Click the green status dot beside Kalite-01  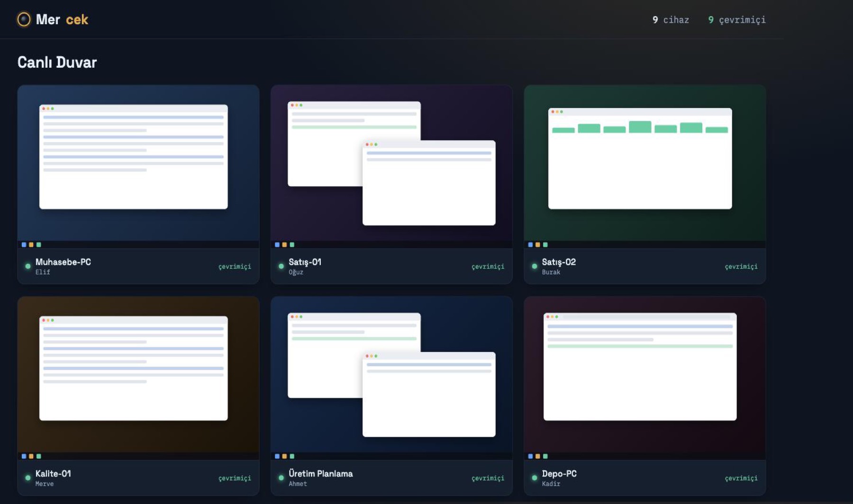point(28,477)
